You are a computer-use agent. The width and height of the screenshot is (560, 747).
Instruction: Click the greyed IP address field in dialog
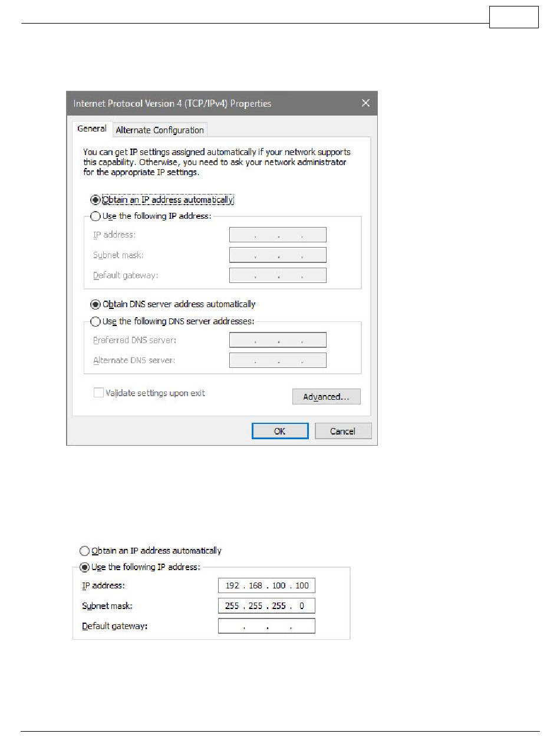click(x=278, y=235)
